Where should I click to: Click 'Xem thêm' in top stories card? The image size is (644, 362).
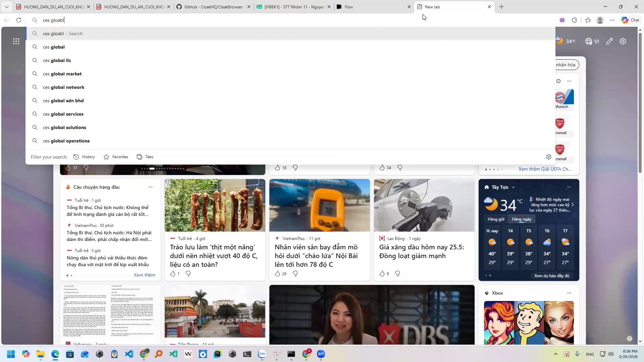(x=145, y=275)
